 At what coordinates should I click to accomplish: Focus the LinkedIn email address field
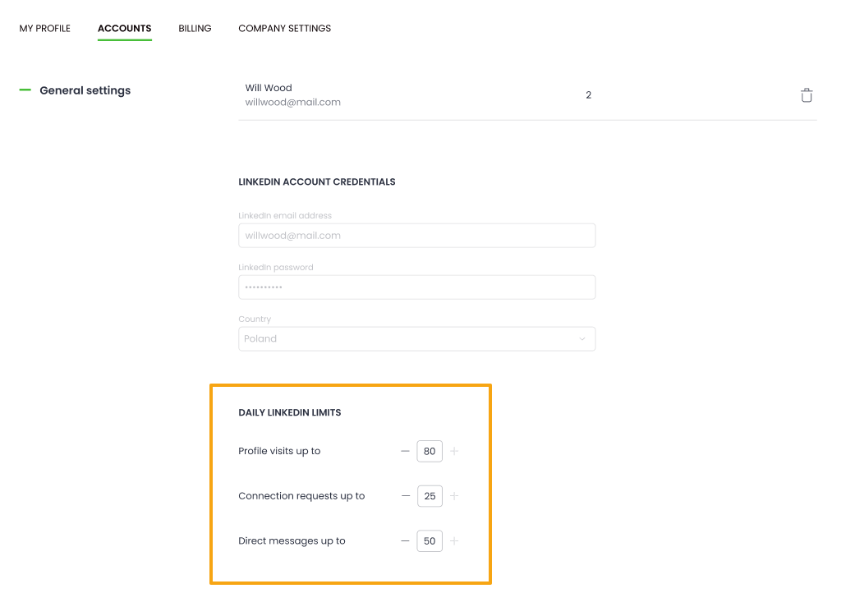click(416, 236)
